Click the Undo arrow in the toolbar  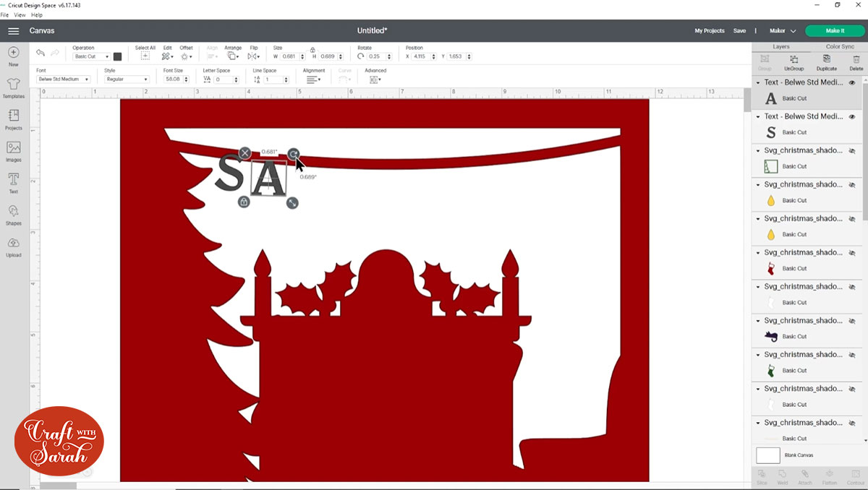coord(41,53)
